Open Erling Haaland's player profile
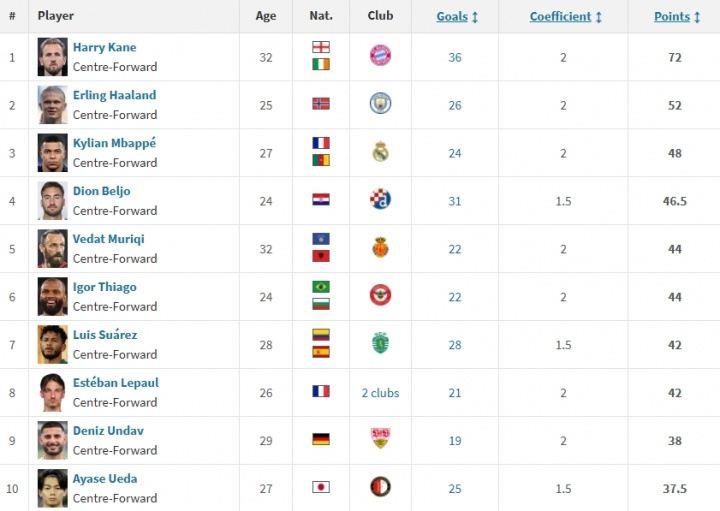 tap(114, 95)
